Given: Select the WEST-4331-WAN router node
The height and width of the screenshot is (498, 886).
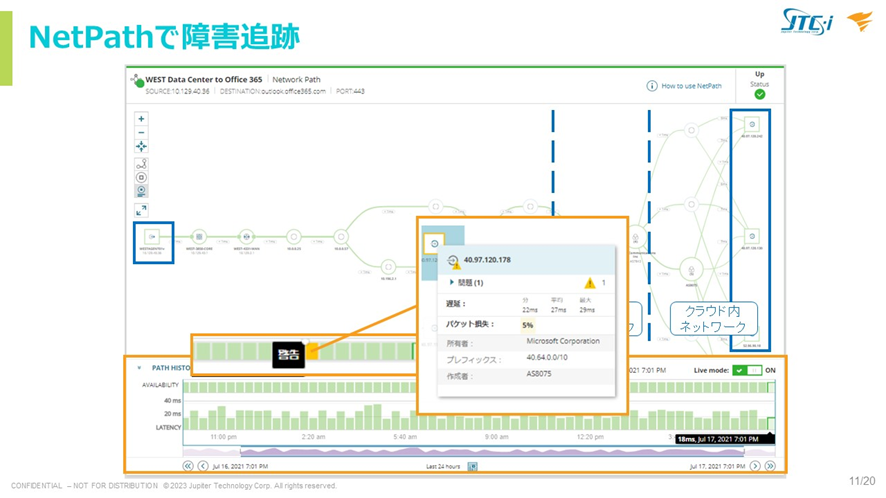Looking at the screenshot, I should [246, 237].
